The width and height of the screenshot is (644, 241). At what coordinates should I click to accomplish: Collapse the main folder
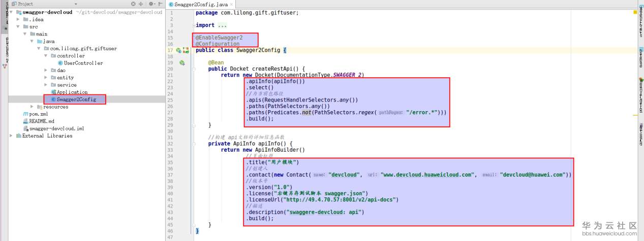click(x=25, y=34)
